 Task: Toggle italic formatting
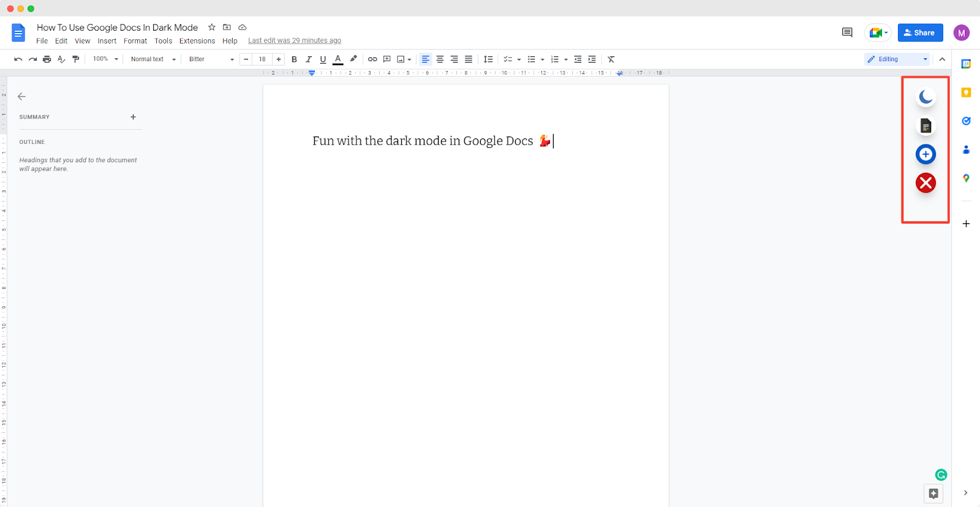point(308,59)
